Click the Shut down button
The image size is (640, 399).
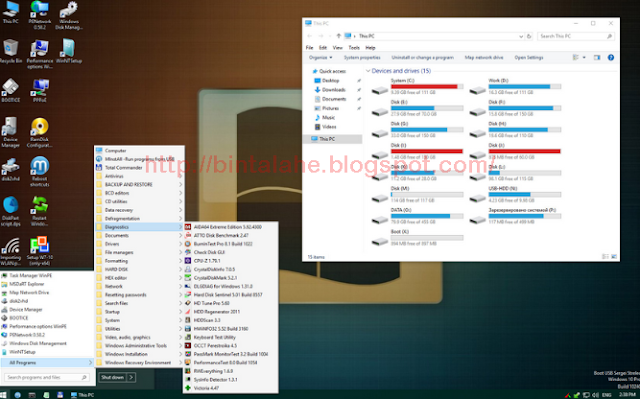pos(113,377)
